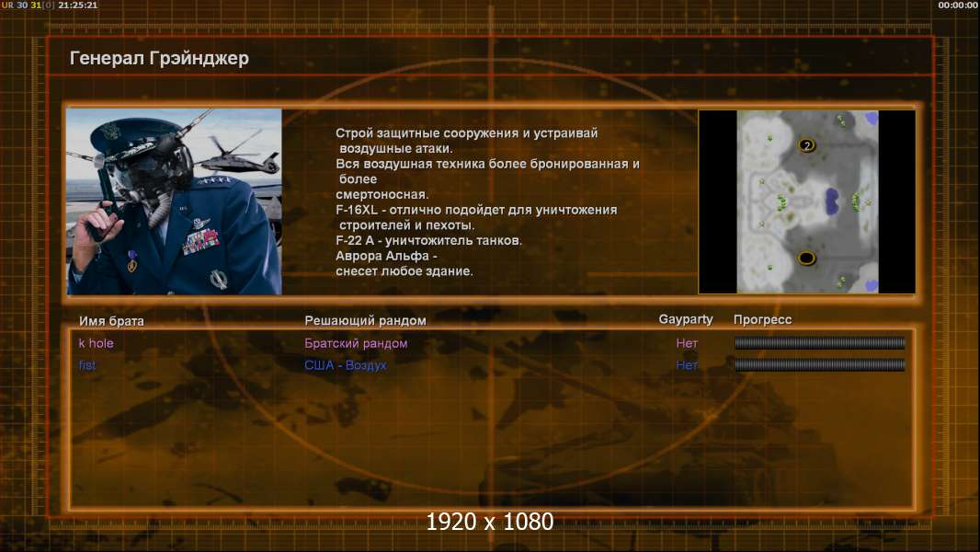Select player name fist
Screen dimensions: 980x552
[x=87, y=365]
